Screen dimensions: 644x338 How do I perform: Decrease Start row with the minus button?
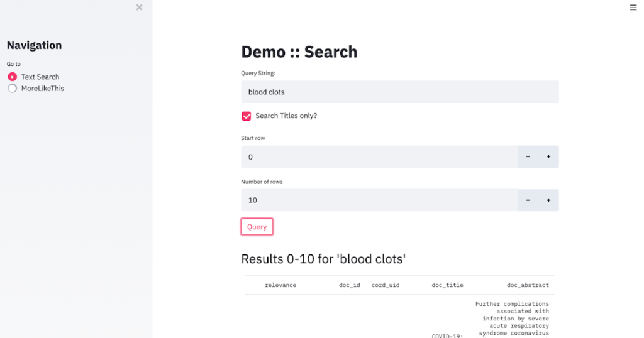tap(528, 157)
